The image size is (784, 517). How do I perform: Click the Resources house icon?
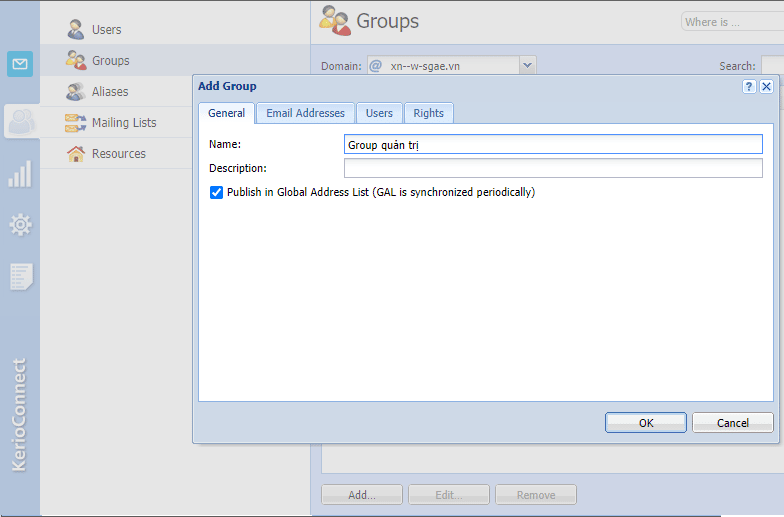click(76, 154)
